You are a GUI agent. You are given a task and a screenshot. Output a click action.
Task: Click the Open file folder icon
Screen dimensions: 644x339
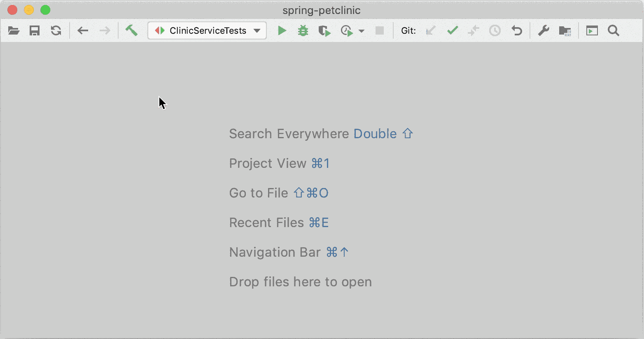14,31
